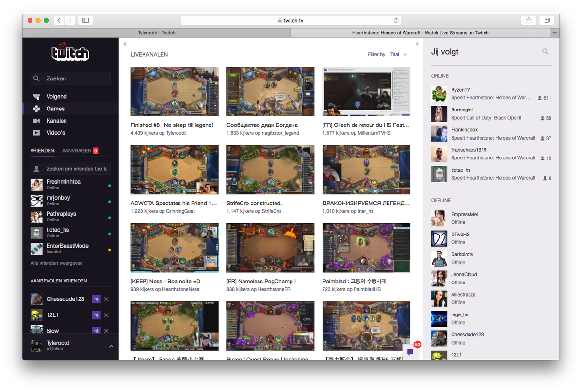Add friend 12L1 with purple button

96,315
